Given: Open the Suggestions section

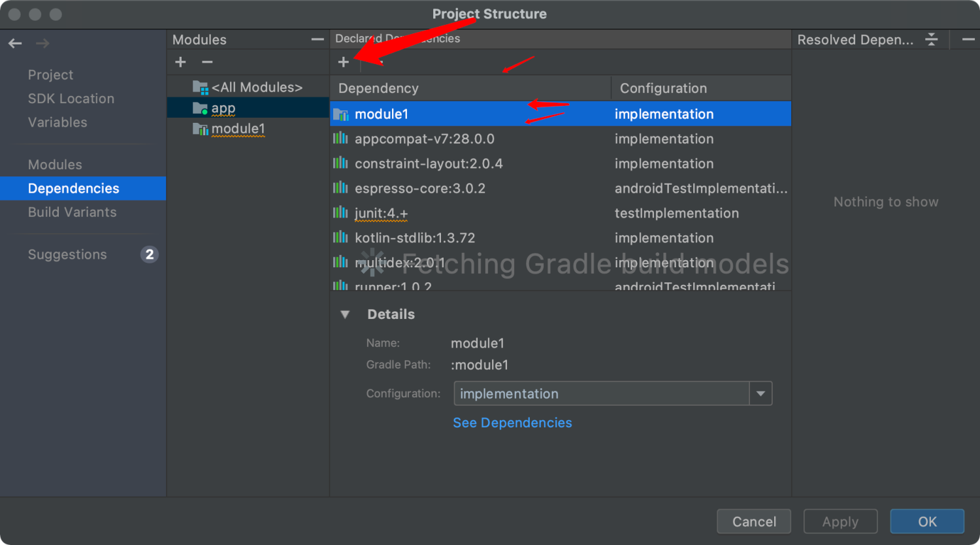Looking at the screenshot, I should click(67, 254).
